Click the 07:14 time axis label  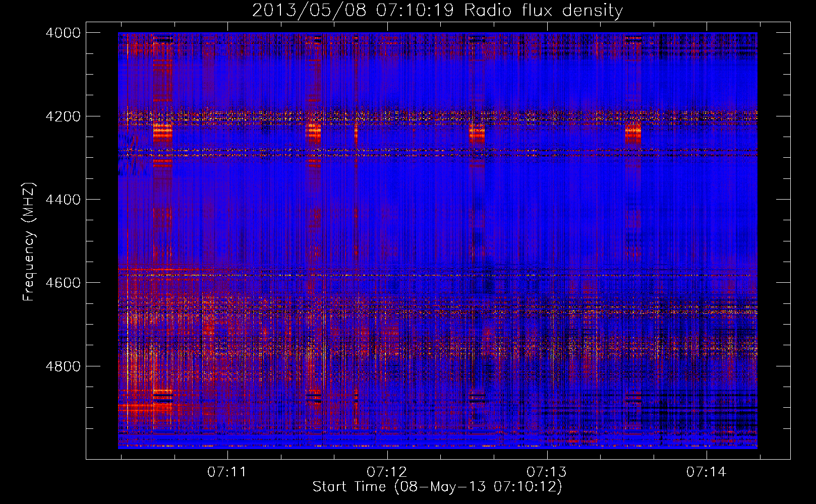[x=707, y=472]
